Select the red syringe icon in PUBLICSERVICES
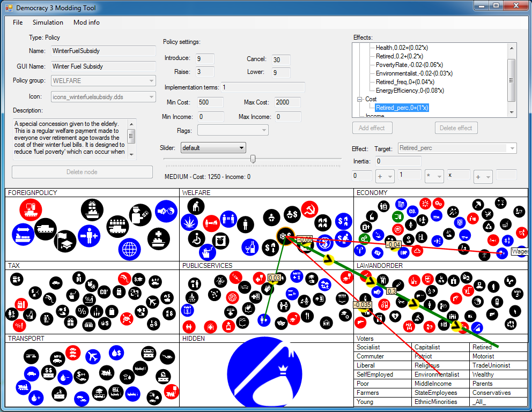 coord(235,278)
